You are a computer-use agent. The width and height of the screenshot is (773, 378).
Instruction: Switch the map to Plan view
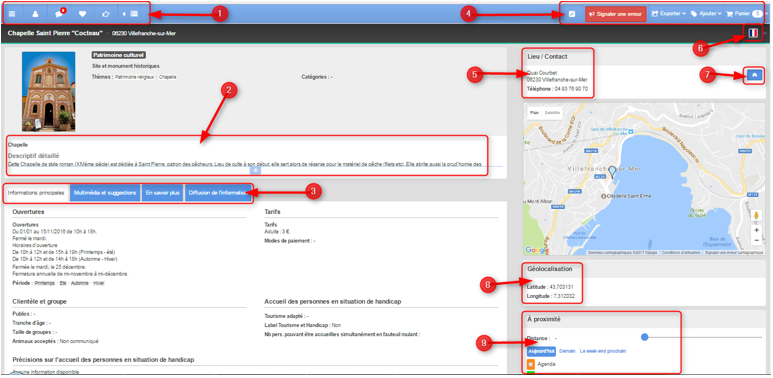pos(534,112)
